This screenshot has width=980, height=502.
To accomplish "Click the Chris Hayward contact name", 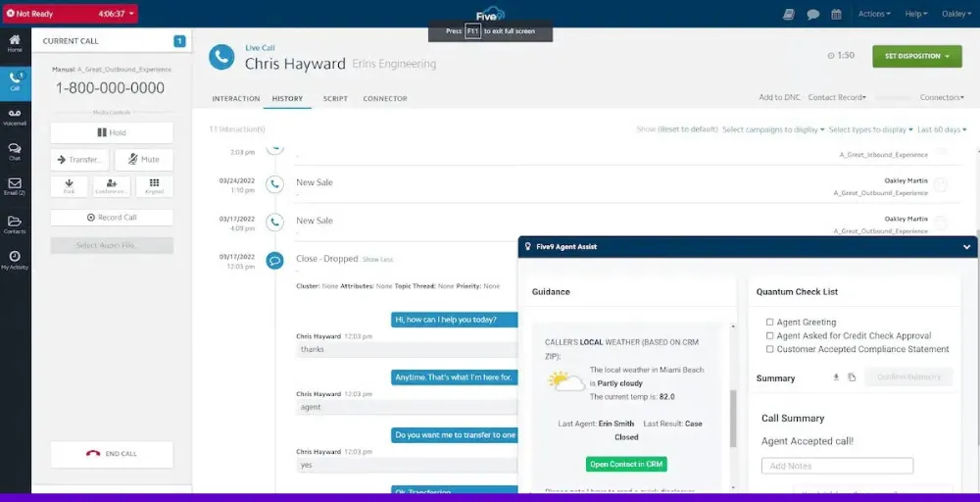I will click(295, 64).
